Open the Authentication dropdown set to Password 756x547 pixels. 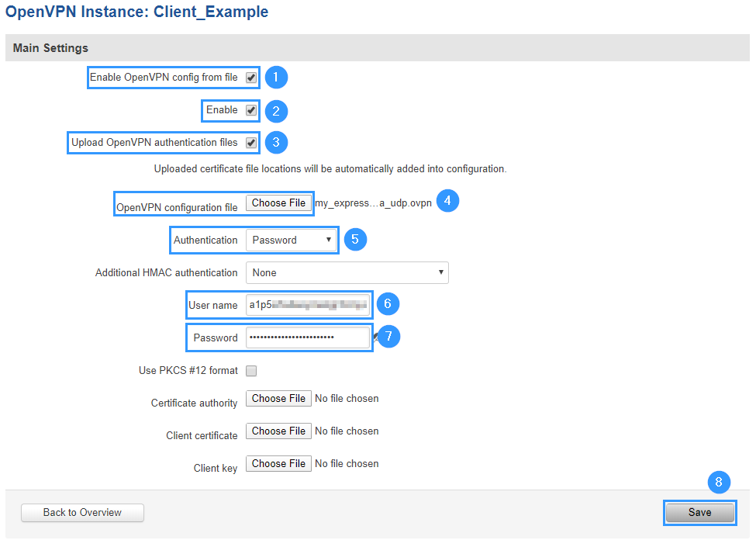tap(292, 241)
